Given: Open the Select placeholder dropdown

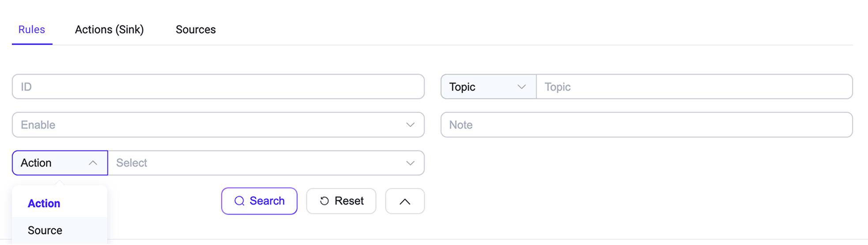Looking at the screenshot, I should coord(256,163).
